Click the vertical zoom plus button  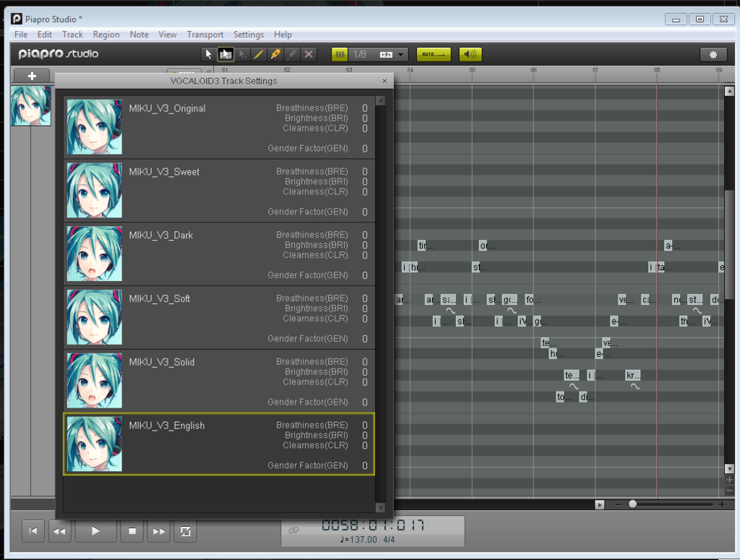point(729,480)
